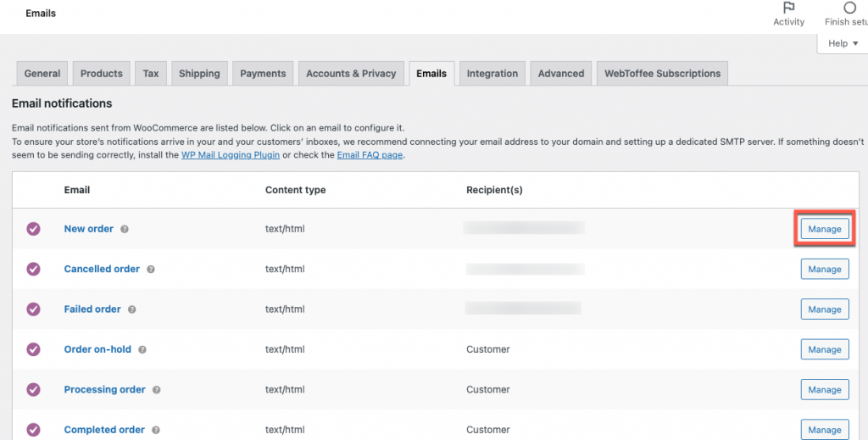Click the help icon beside Processing order

[x=157, y=390]
